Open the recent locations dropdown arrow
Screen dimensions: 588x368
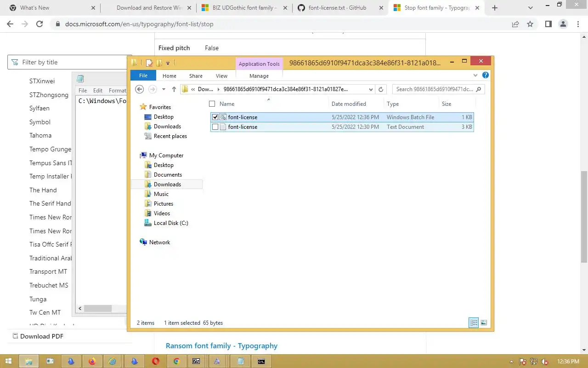pos(164,89)
